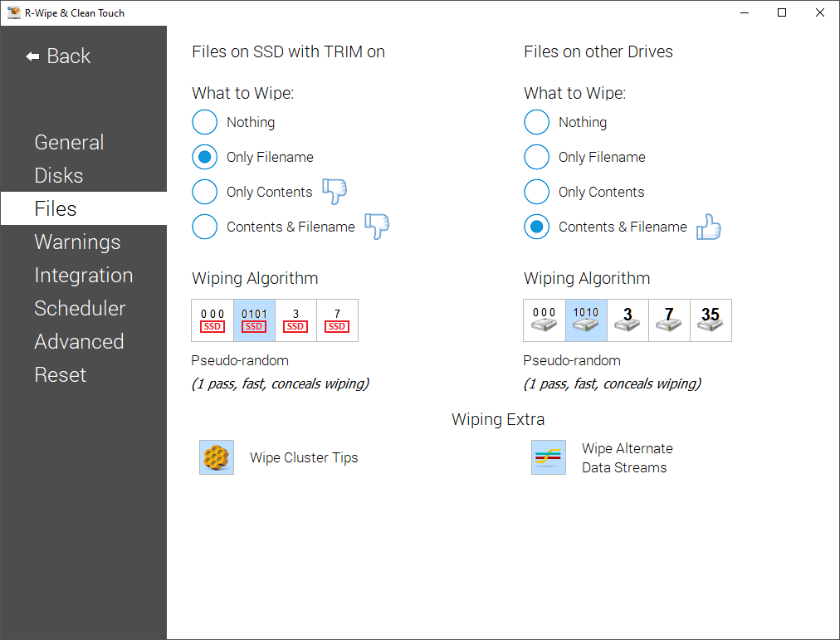840x640 pixels.
Task: Open the Warnings settings section
Action: (84, 242)
